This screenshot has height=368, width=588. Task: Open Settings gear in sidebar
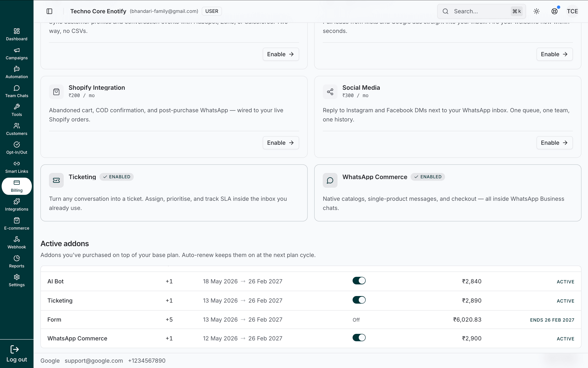click(x=17, y=277)
